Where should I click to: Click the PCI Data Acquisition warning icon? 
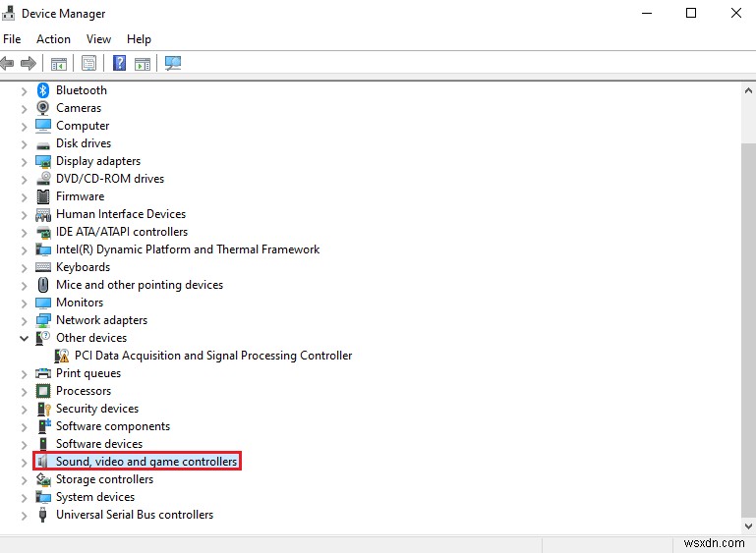(x=61, y=356)
